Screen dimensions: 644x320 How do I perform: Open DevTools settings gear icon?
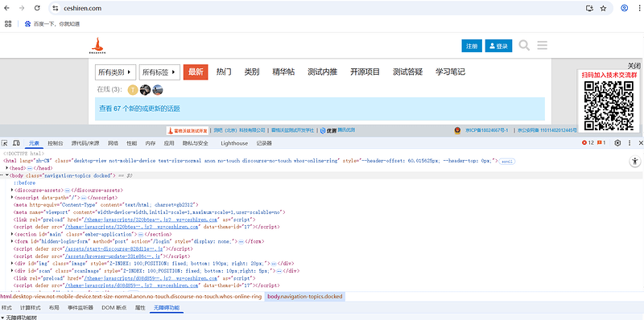tap(617, 143)
